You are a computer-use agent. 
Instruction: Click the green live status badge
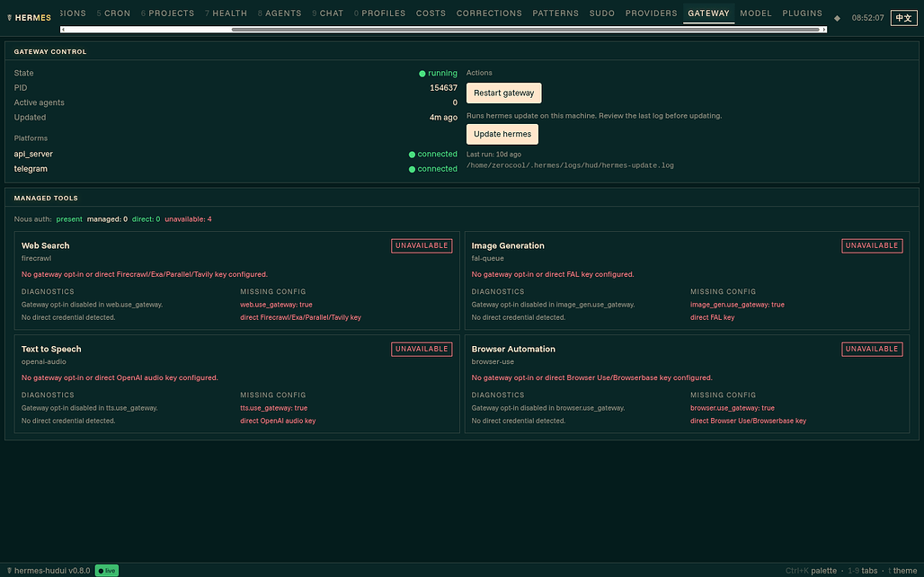107,571
